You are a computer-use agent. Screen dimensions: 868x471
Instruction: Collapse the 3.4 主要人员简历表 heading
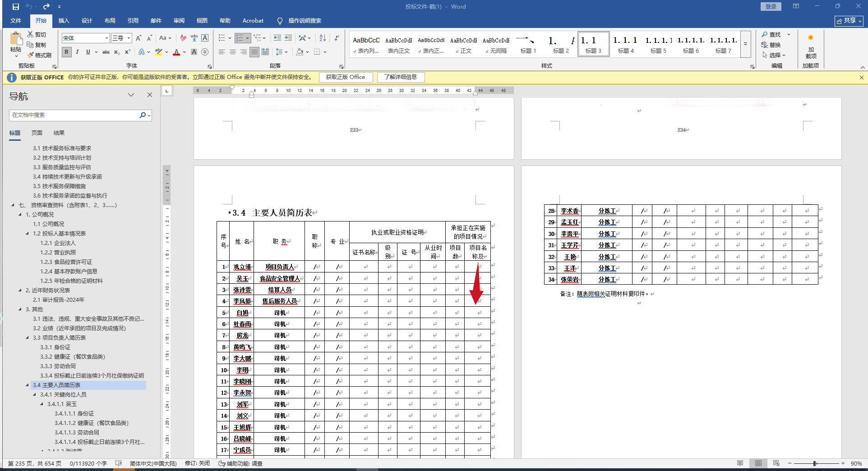click(x=28, y=385)
